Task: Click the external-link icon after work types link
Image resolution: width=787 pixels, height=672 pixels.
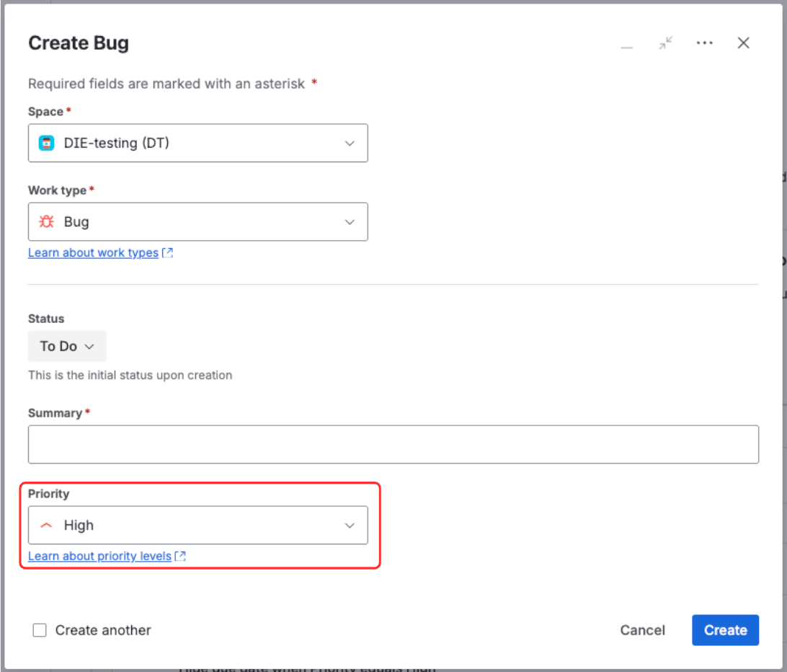Action: coord(167,252)
